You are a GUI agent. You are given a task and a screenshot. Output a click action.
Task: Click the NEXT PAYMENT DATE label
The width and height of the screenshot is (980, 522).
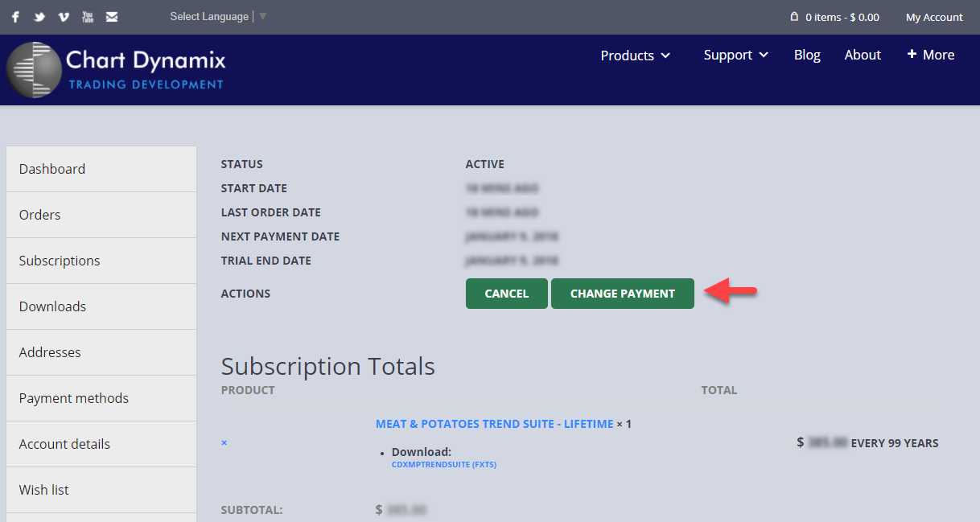tap(280, 236)
